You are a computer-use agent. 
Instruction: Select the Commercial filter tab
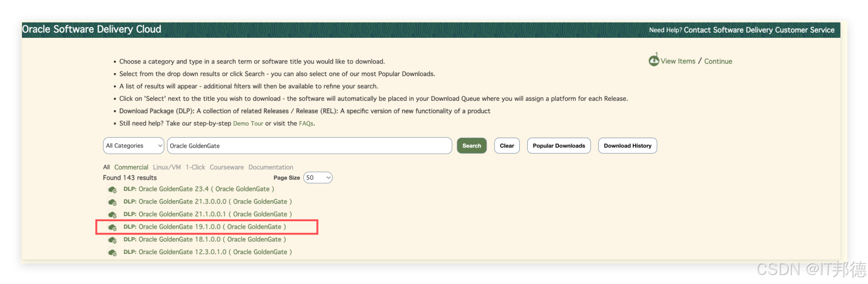(x=131, y=167)
